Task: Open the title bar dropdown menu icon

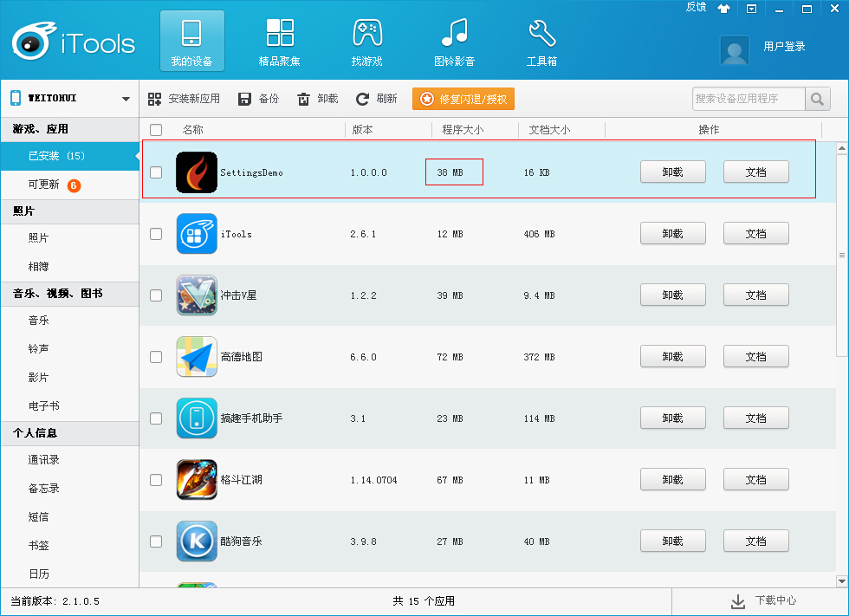Action: [x=752, y=9]
